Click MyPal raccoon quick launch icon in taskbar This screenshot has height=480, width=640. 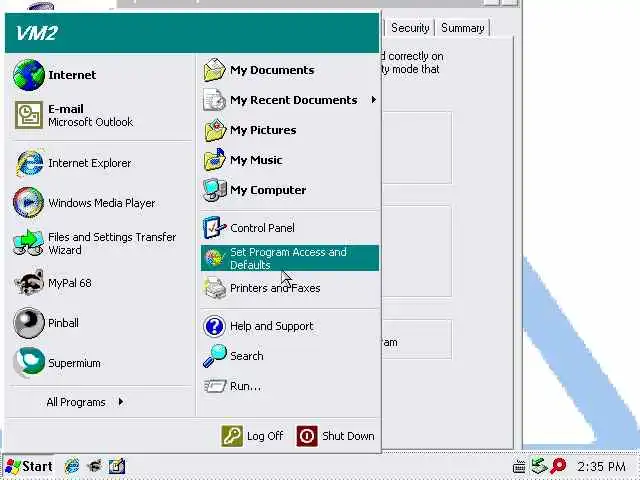94,466
